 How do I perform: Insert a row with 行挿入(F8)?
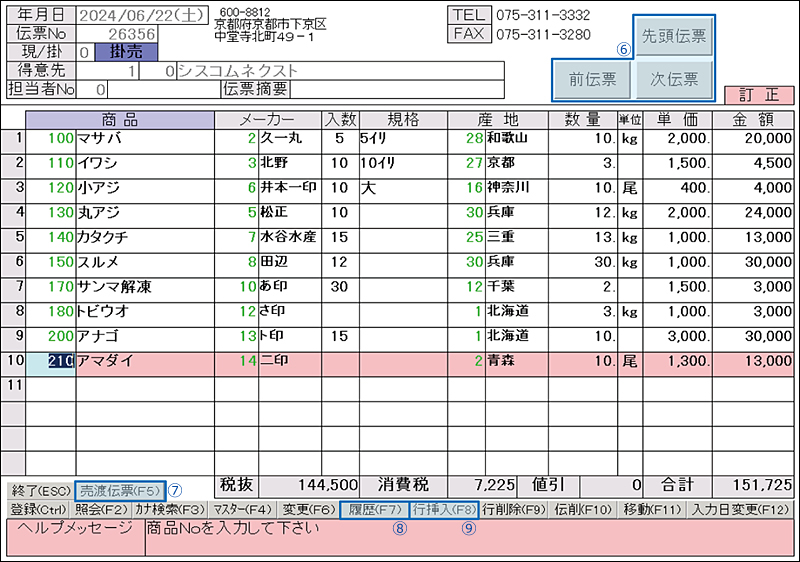pyautogui.click(x=444, y=509)
